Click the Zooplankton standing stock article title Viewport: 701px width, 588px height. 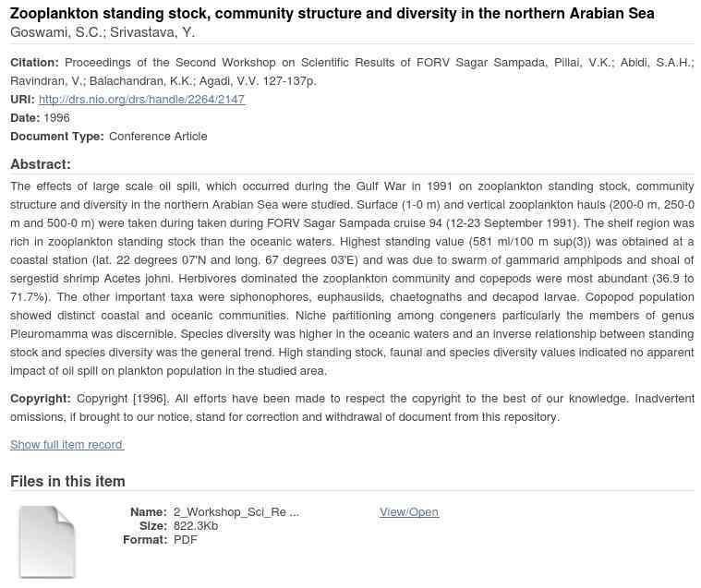click(332, 14)
